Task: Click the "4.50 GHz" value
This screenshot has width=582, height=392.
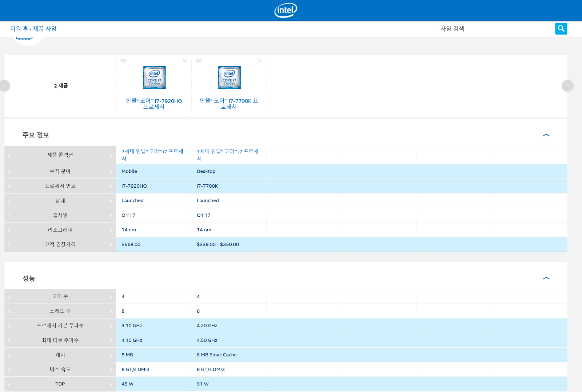Action: (x=207, y=340)
